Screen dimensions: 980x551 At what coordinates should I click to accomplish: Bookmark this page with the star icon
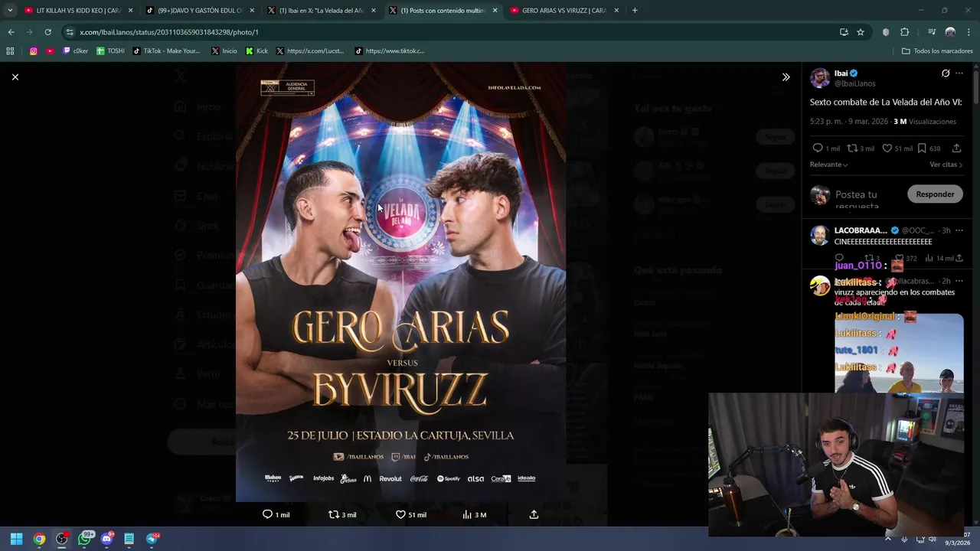pyautogui.click(x=861, y=32)
